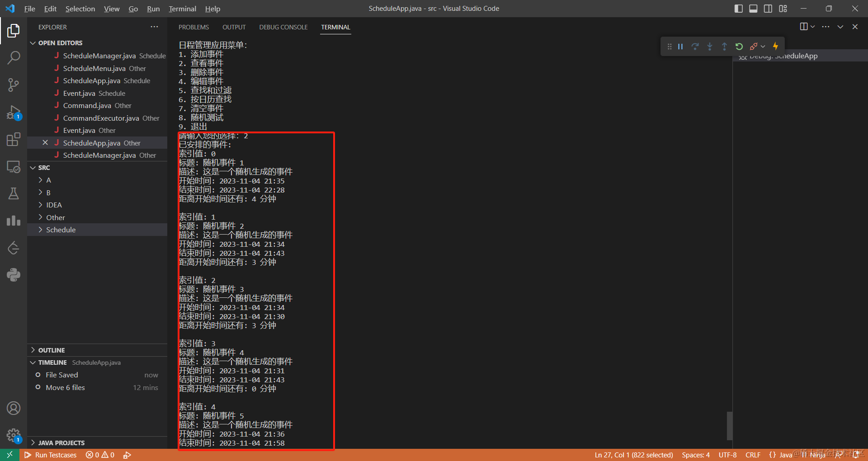Toggle the secondary side bar layout icon
Viewport: 868px width, 461px height.
768,9
